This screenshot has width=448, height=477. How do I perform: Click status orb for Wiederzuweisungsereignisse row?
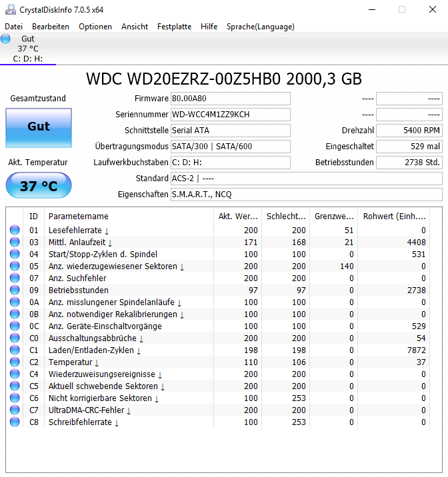(15, 374)
